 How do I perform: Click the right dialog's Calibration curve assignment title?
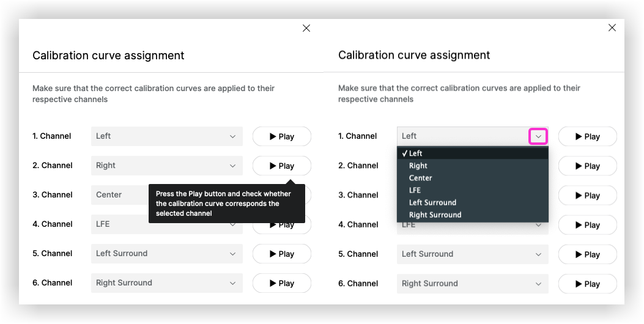point(414,55)
